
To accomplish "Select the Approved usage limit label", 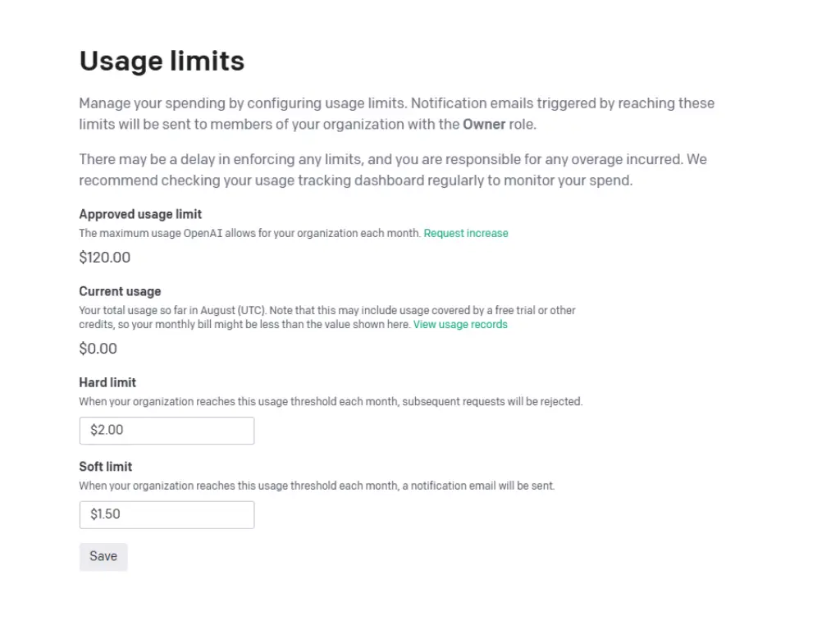I will (140, 214).
